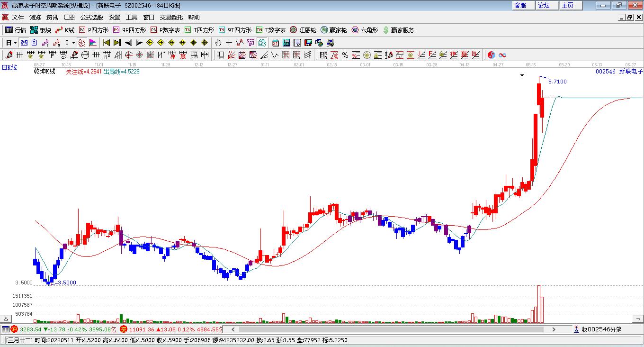The width and height of the screenshot is (644, 347).
Task: Click the 3.5000 low price label
Action: 67,283
